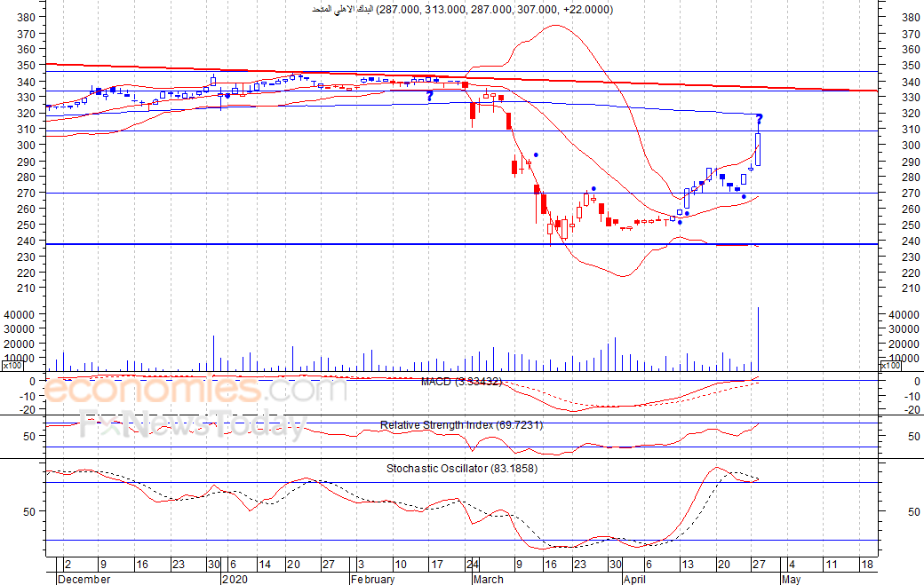Click the December month label

tap(84, 579)
